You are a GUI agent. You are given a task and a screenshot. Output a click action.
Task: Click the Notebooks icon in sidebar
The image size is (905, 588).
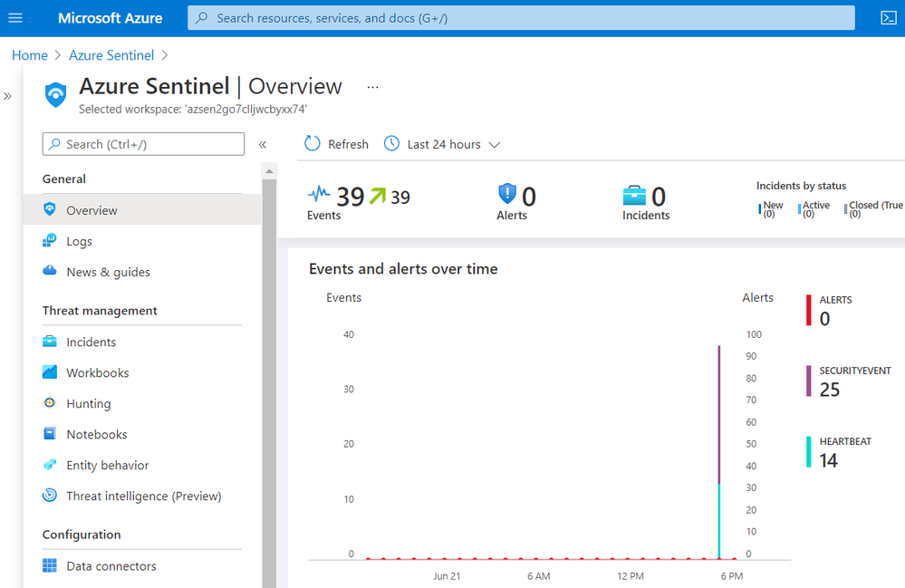tap(50, 433)
